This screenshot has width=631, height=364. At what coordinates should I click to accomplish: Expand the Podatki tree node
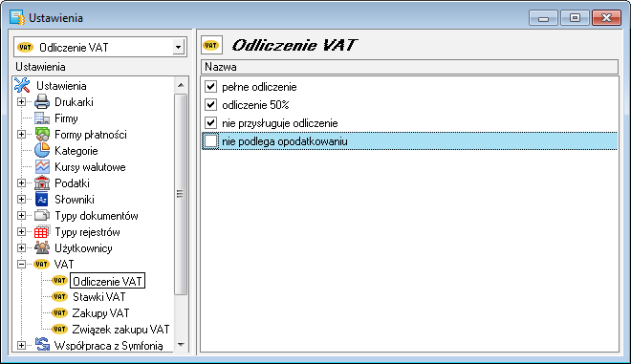[x=21, y=183]
